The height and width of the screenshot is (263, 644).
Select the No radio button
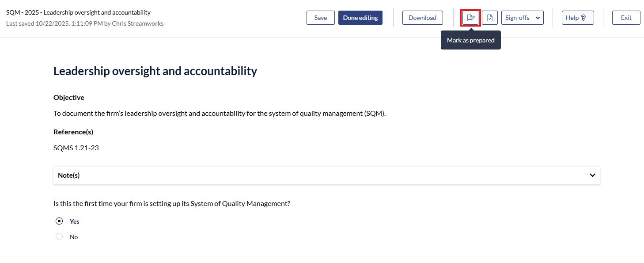click(59, 237)
